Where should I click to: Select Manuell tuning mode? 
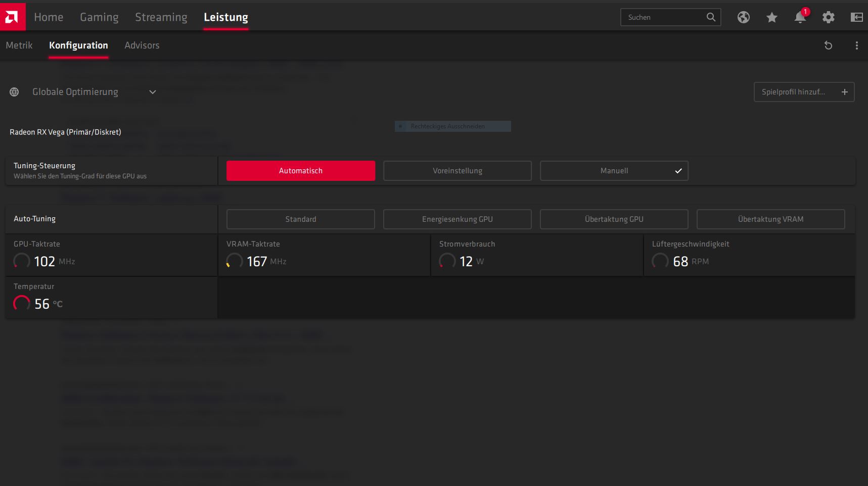tap(614, 171)
